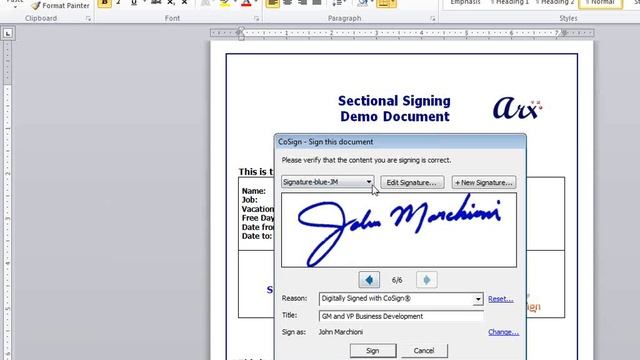Apply the red font color
The width and height of the screenshot is (640, 360).
(246, 4)
